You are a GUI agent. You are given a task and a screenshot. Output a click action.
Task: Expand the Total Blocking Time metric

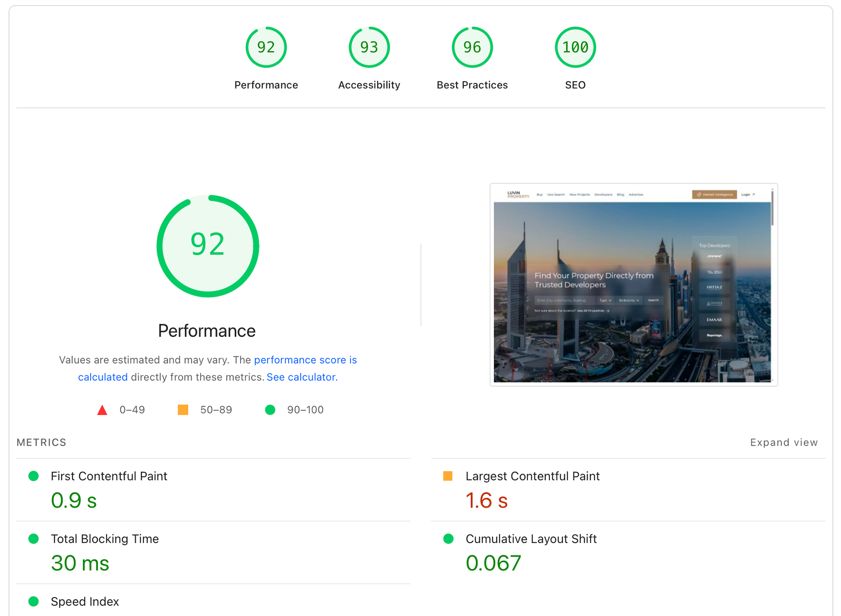coord(105,539)
